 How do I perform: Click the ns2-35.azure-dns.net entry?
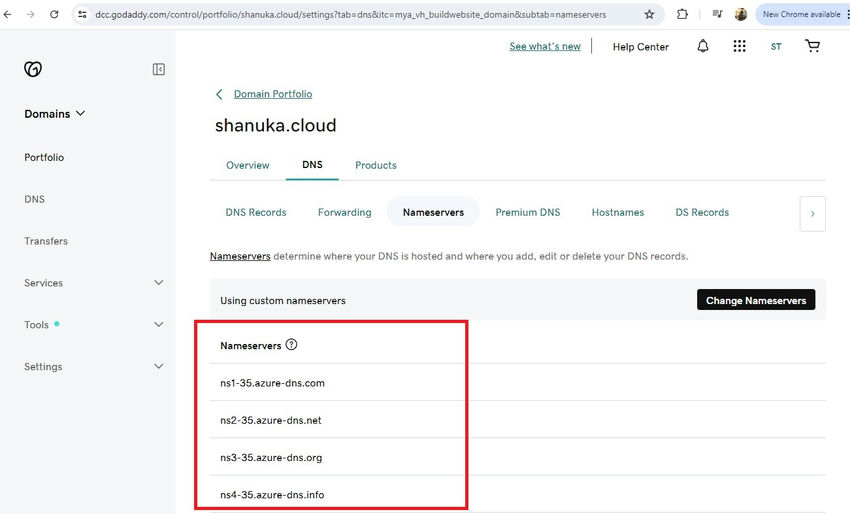pyautogui.click(x=271, y=420)
